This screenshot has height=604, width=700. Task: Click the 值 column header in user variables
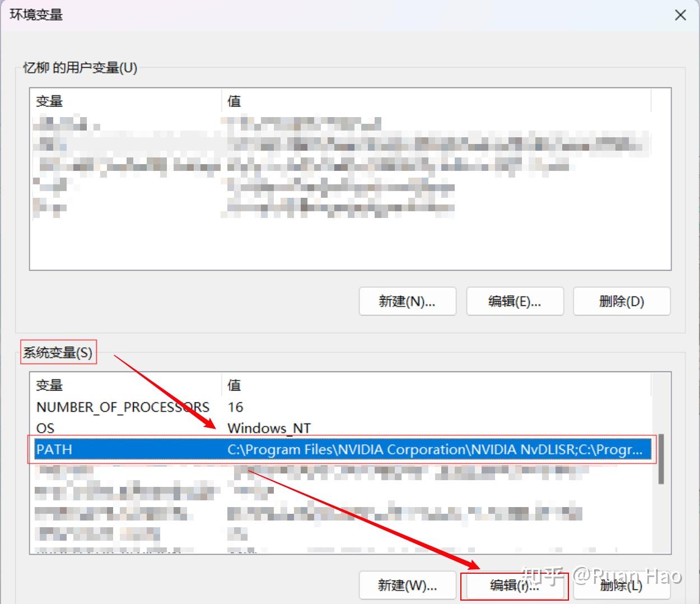(234, 101)
